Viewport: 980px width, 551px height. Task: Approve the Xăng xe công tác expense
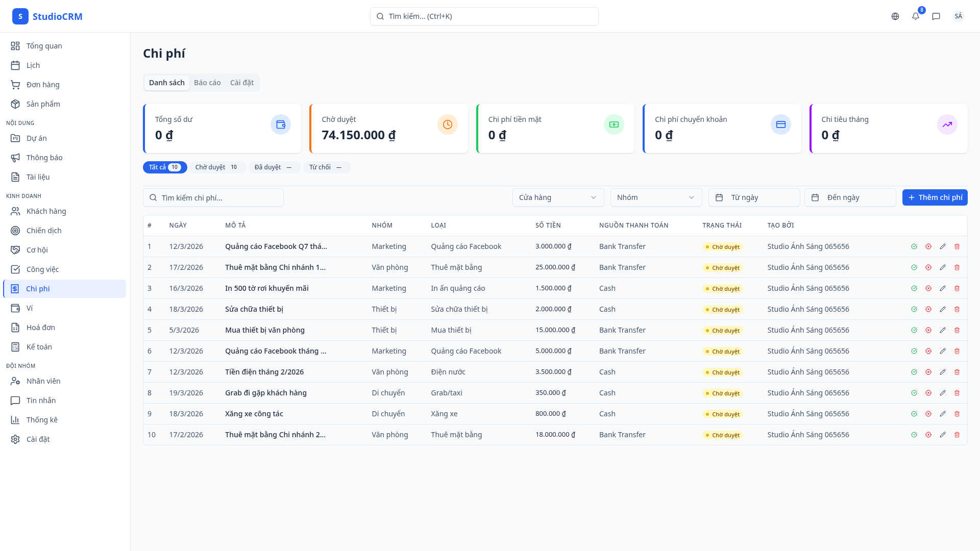click(x=914, y=414)
